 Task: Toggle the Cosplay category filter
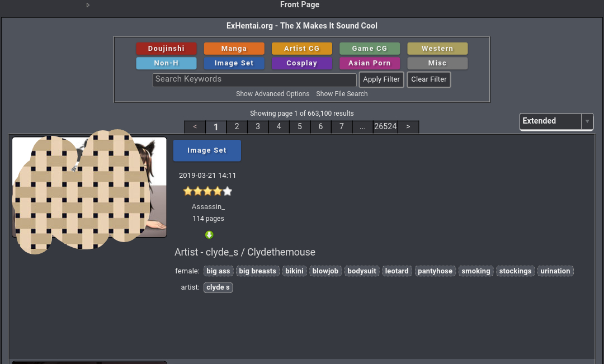click(302, 63)
